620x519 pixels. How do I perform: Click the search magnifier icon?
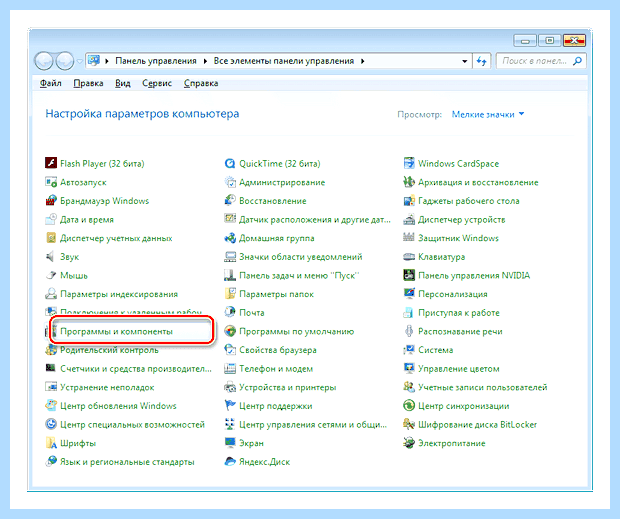click(x=578, y=61)
